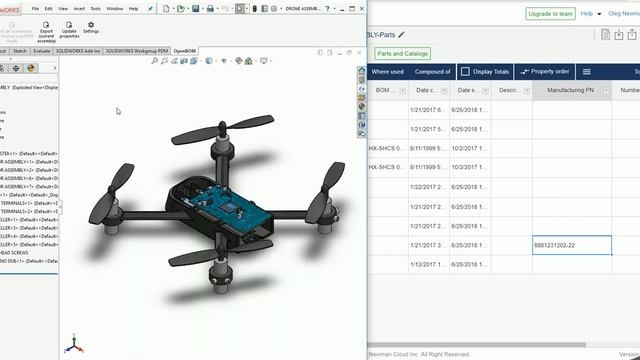Click the Edit Appearance sphere icon
Screen dimensions: 640x360
tap(239, 61)
